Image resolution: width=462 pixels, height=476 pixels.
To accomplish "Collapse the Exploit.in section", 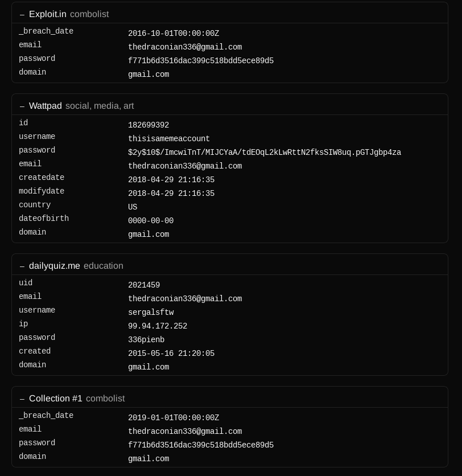I will pos(22,15).
